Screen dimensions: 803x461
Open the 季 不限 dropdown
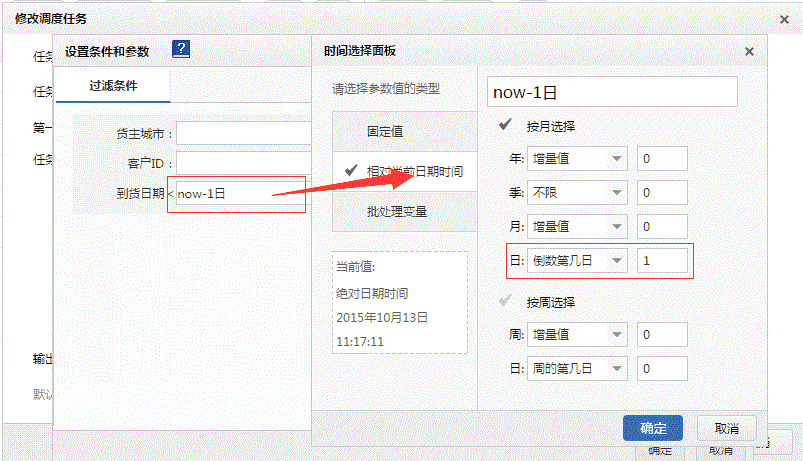(578, 192)
